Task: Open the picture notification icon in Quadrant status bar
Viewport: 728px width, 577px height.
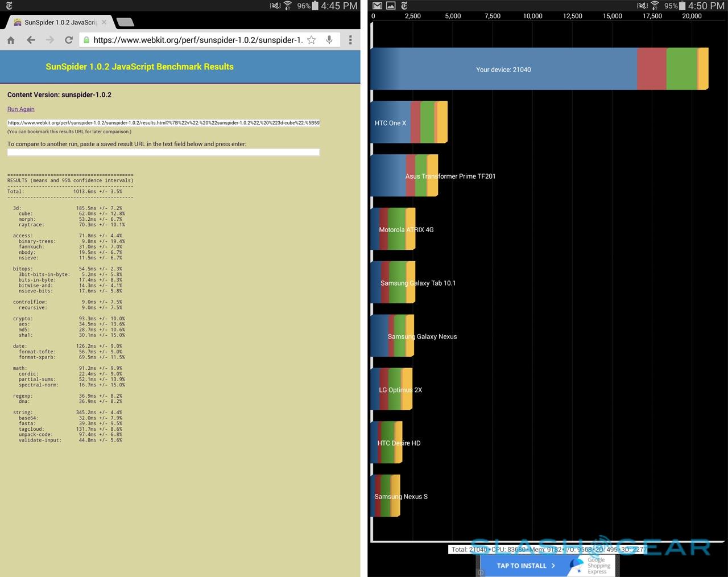Action: coord(391,6)
